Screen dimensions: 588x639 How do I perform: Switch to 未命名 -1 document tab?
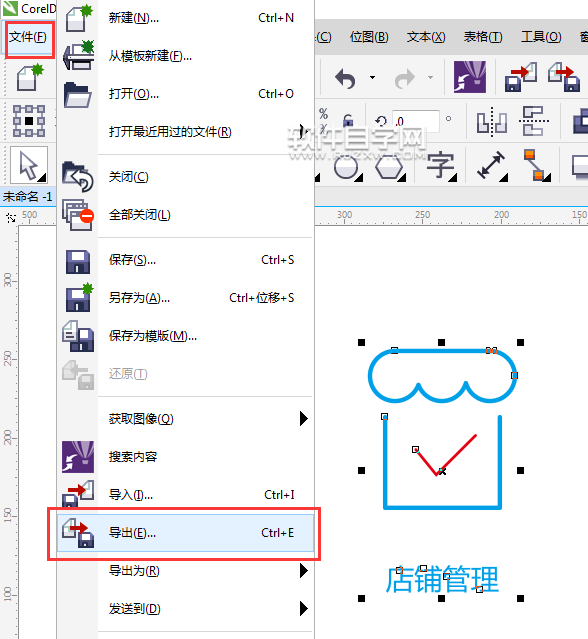28,197
